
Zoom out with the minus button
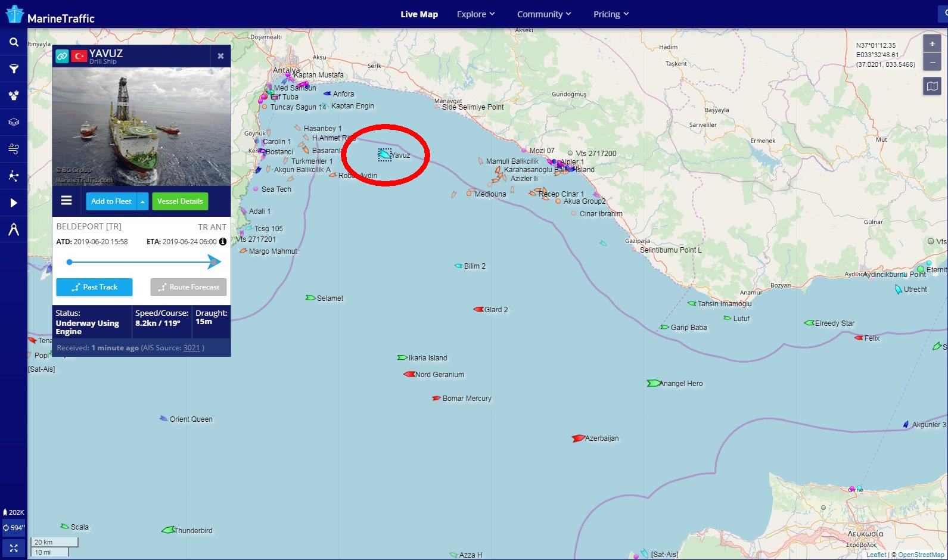pos(932,62)
